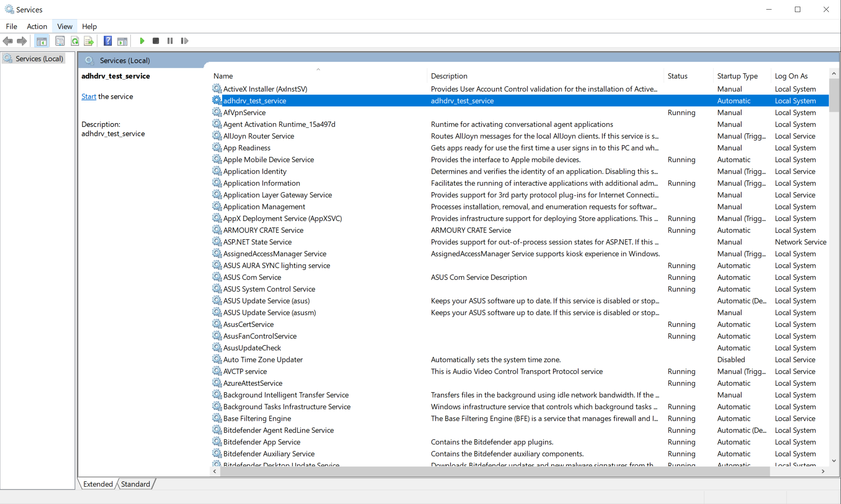This screenshot has width=841, height=504.
Task: Click gear icon beside AzureAttestService
Action: click(217, 383)
